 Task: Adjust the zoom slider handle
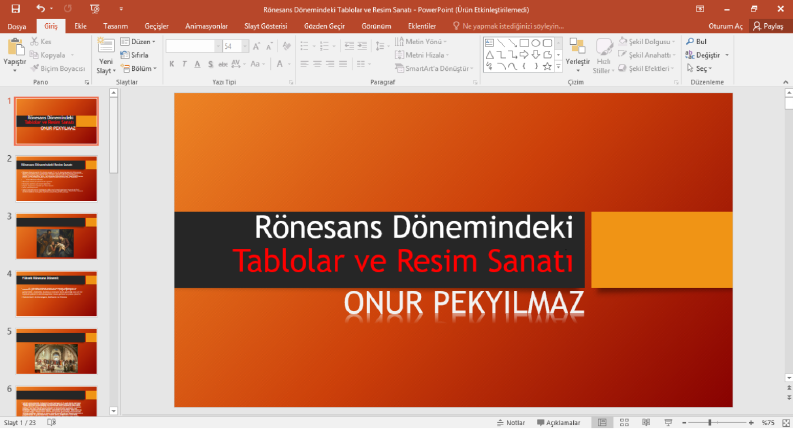[710, 422]
